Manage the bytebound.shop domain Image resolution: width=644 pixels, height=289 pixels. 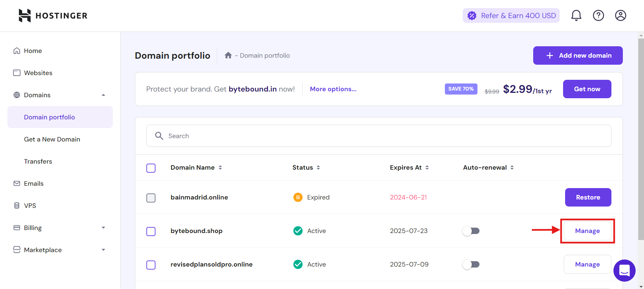click(x=587, y=231)
